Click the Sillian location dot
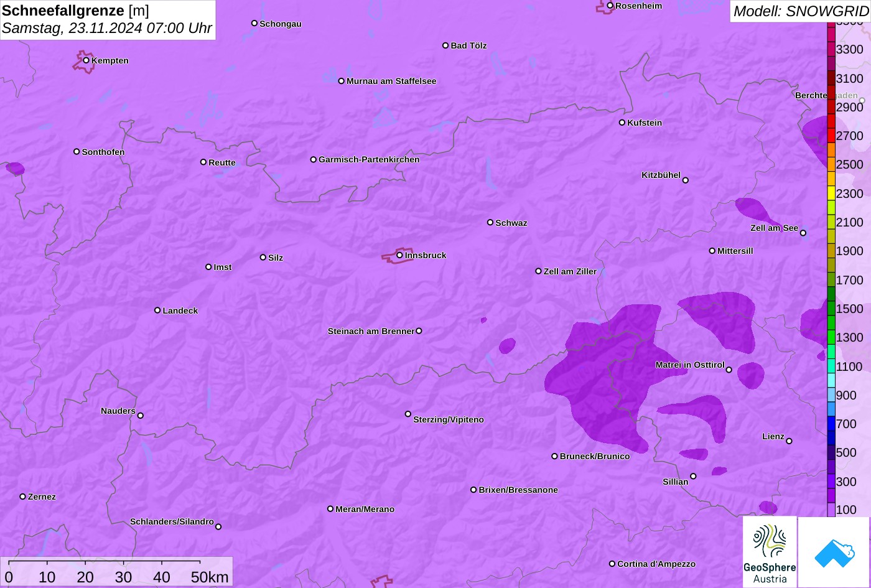Image resolution: width=871 pixels, height=588 pixels. click(693, 477)
